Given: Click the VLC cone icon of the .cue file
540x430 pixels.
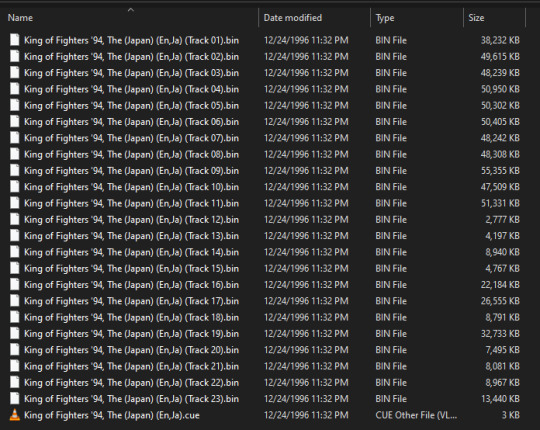Looking at the screenshot, I should pos(14,415).
